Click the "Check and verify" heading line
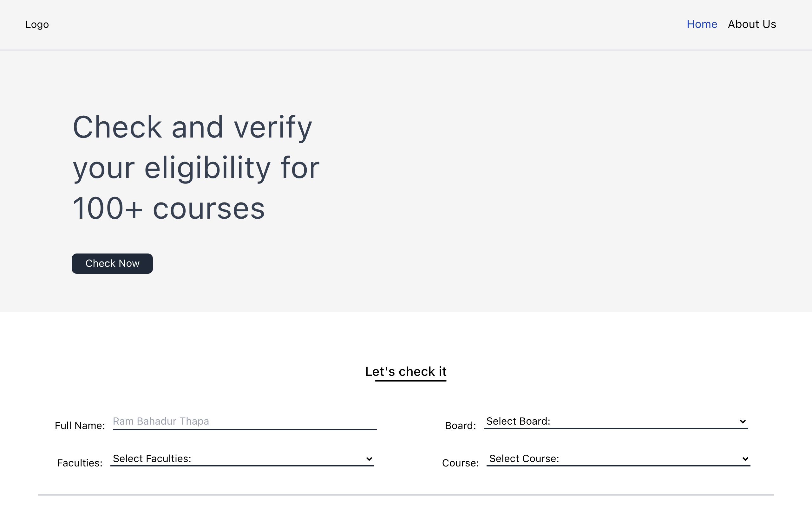812x507 pixels. pyautogui.click(x=192, y=127)
